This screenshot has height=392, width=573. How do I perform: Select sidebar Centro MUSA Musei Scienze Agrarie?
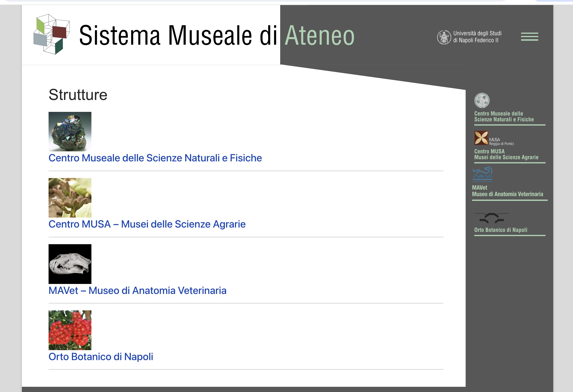[506, 154]
